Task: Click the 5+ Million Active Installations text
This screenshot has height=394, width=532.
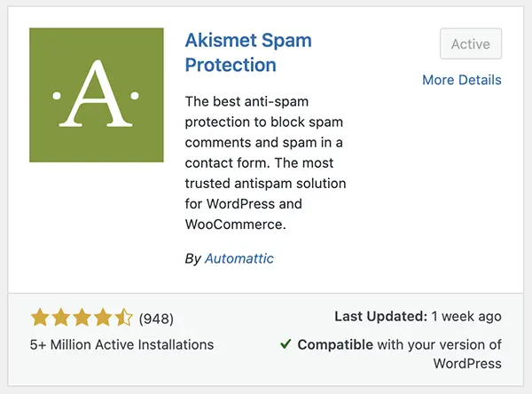Action: click(121, 344)
